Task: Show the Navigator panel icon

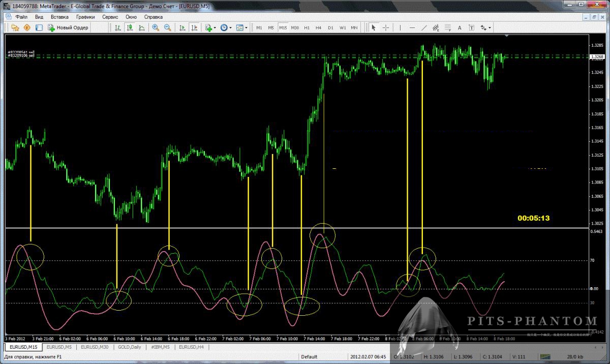Action: (x=39, y=27)
